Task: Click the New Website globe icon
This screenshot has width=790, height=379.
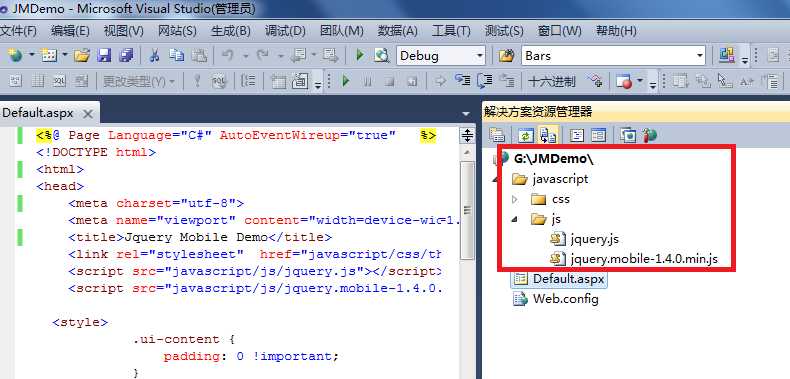Action: point(15,55)
